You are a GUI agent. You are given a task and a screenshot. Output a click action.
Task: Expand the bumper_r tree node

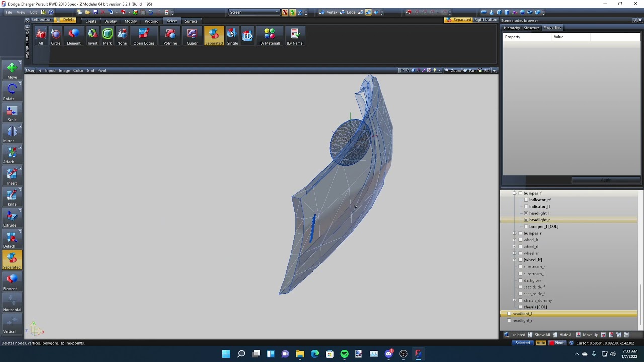(514, 233)
